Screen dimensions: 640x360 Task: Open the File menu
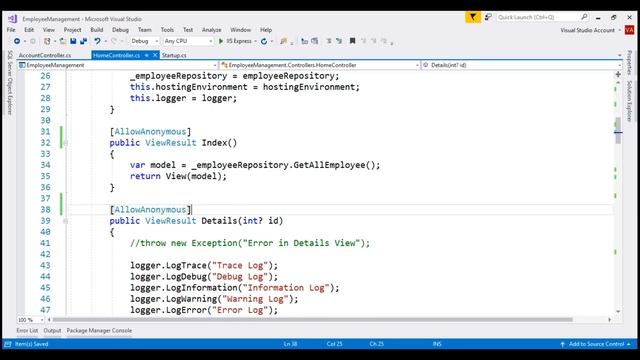pos(11,30)
